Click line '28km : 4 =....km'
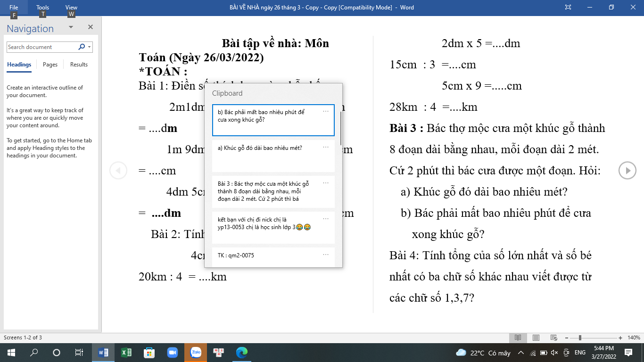Viewport: 644px width, 362px height. pyautogui.click(x=434, y=107)
